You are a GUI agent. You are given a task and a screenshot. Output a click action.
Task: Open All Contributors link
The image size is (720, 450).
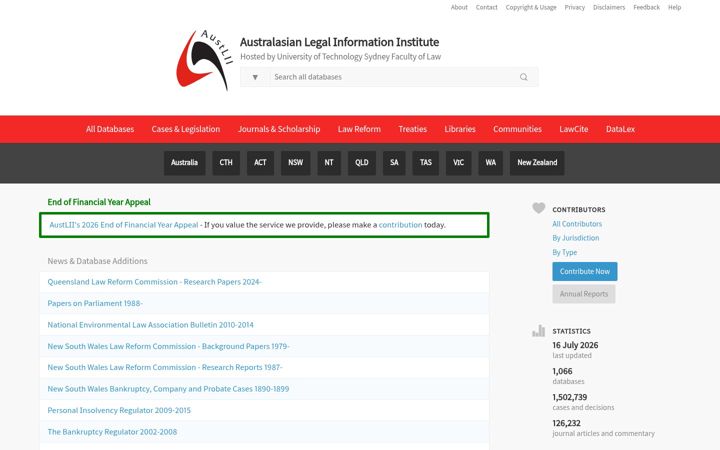click(x=577, y=224)
